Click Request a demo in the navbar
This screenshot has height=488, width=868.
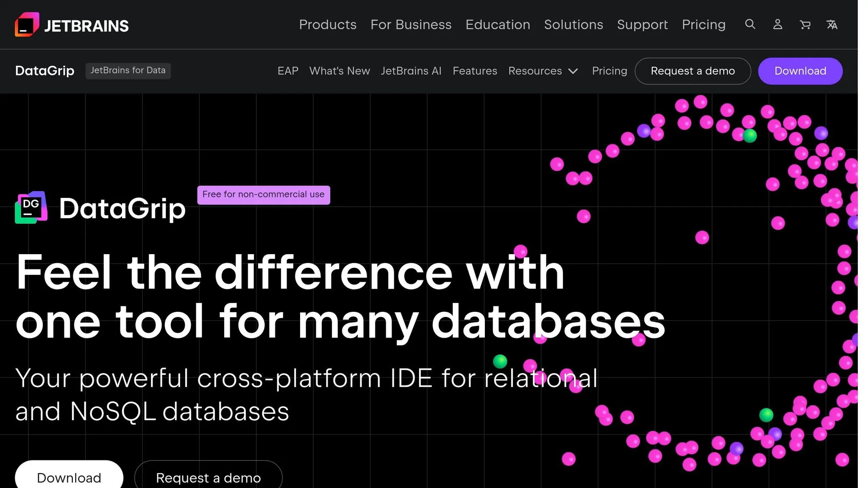693,71
